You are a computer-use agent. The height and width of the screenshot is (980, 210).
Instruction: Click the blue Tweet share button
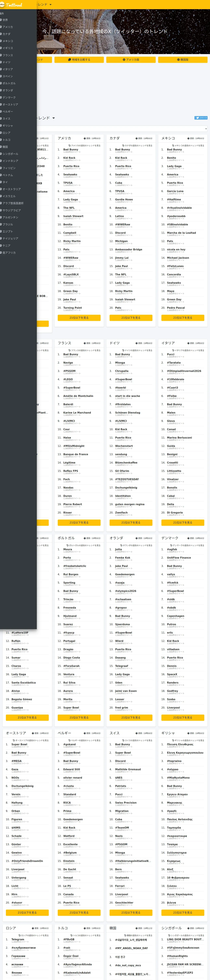tap(201, 118)
